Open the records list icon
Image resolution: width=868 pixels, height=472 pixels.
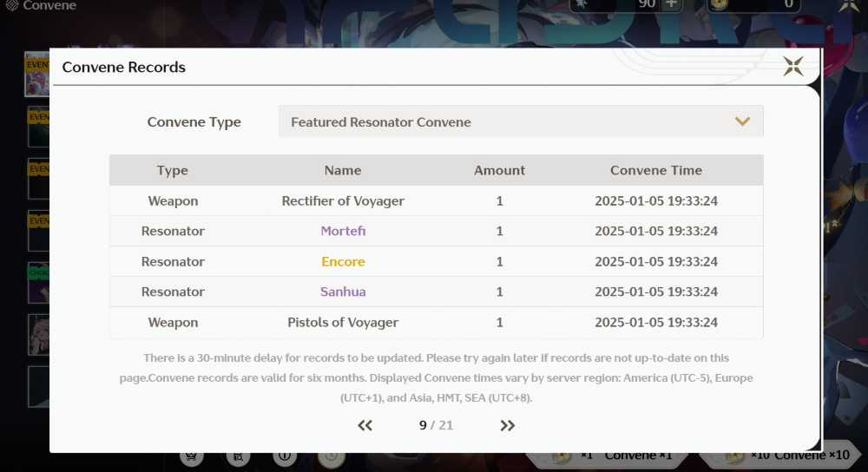tap(238, 456)
